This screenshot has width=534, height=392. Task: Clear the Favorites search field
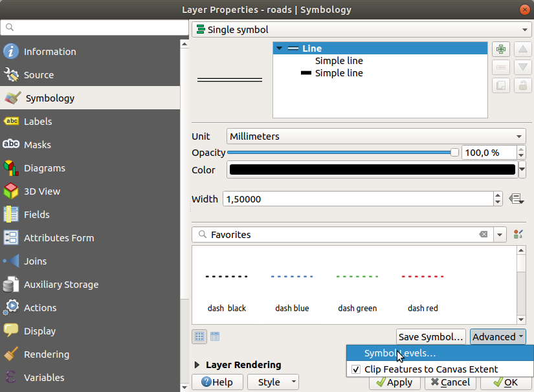pyautogui.click(x=484, y=235)
